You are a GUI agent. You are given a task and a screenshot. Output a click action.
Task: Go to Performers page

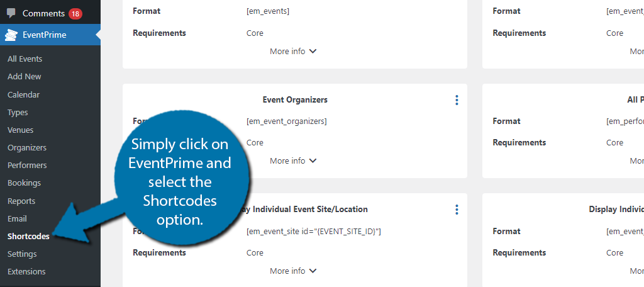(x=27, y=166)
